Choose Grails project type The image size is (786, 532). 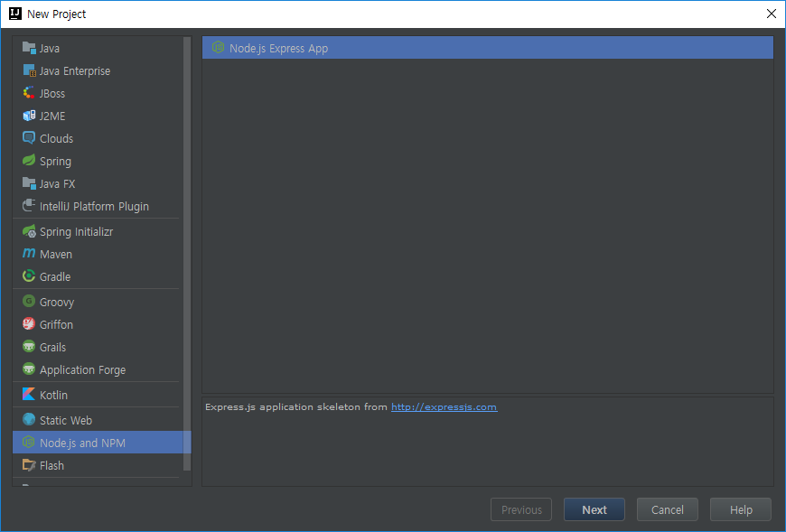click(x=96, y=347)
